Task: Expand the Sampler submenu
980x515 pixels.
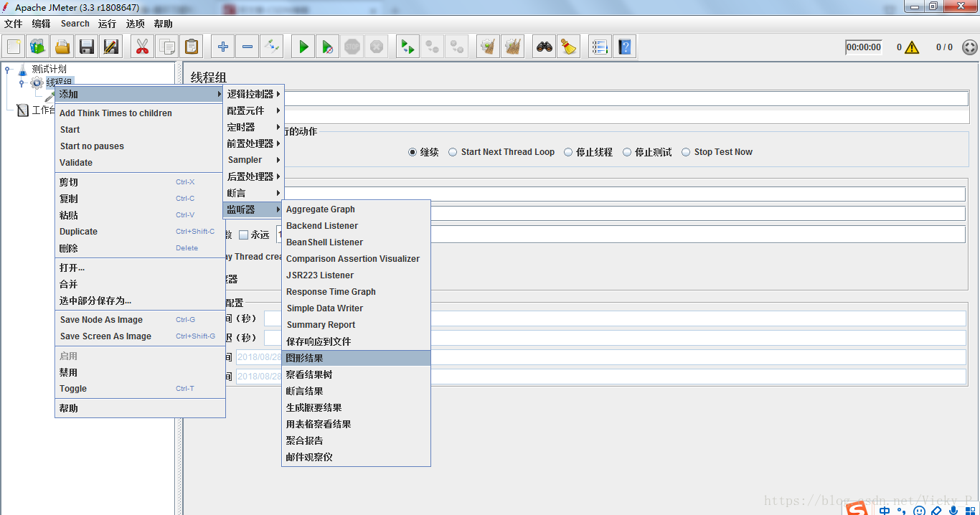Action: coord(254,160)
